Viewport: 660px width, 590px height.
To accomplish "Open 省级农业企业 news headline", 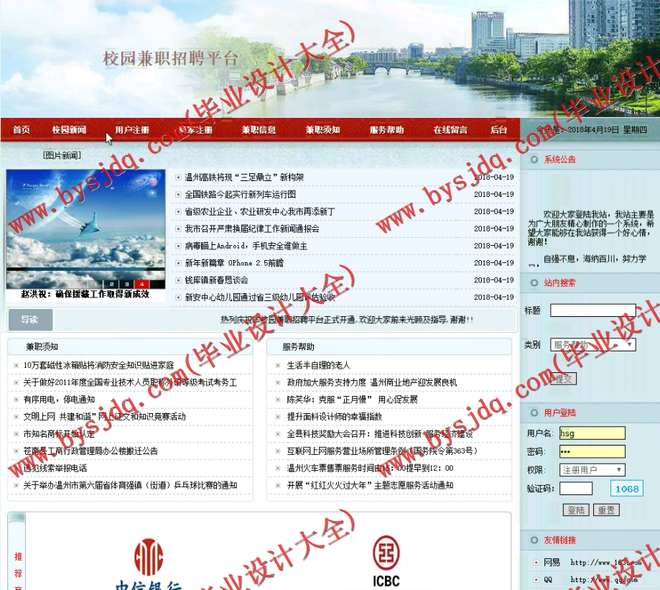I will (260, 212).
